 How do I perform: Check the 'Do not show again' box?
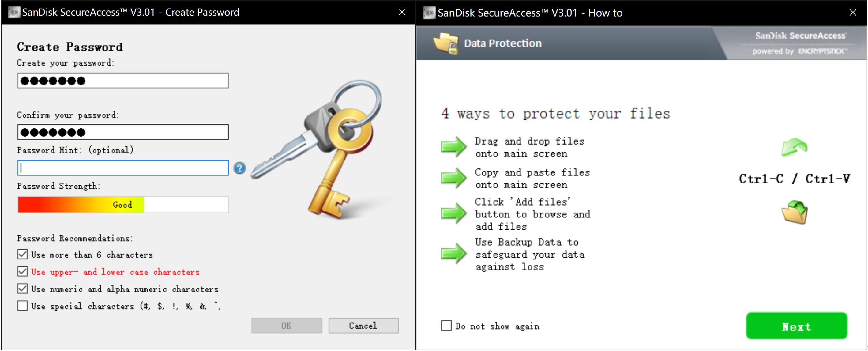[446, 326]
